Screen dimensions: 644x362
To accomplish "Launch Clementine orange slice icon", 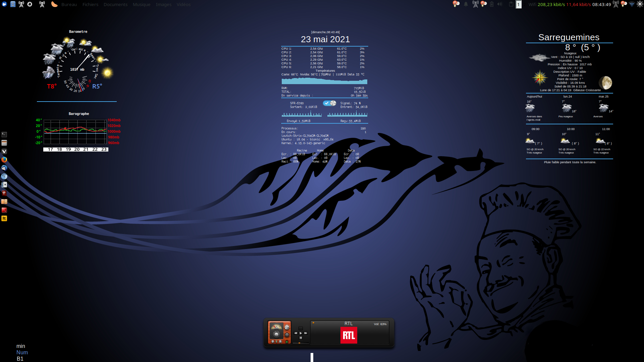I will click(54, 4).
